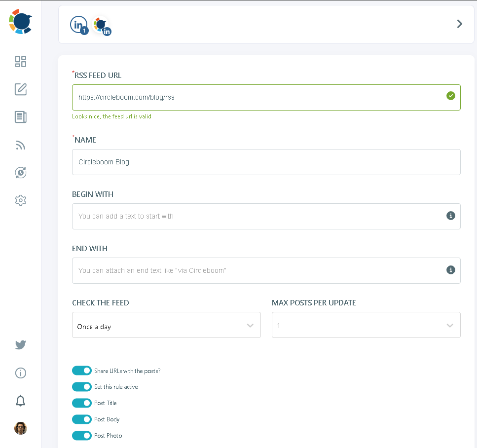Click the info tooltip beside End With
This screenshot has width=477, height=448.
(x=450, y=270)
